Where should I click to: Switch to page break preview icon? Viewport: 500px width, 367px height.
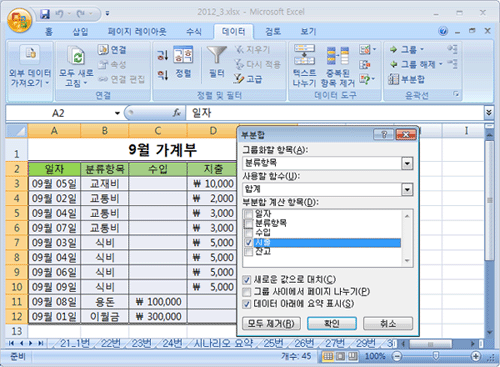[x=353, y=356]
